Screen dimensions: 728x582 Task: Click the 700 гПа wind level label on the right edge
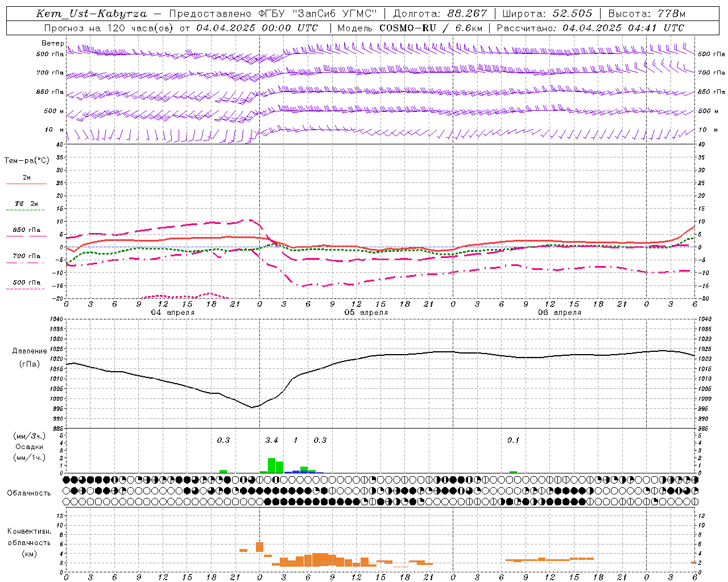click(712, 73)
